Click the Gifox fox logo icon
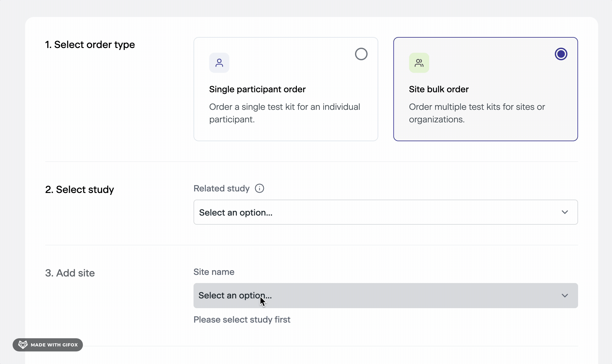The width and height of the screenshot is (612, 364). (23, 345)
